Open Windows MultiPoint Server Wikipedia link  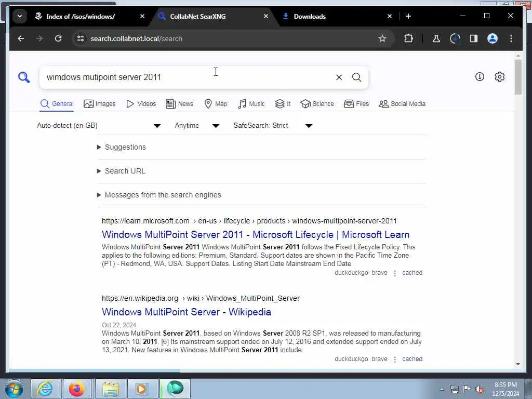[187, 312]
